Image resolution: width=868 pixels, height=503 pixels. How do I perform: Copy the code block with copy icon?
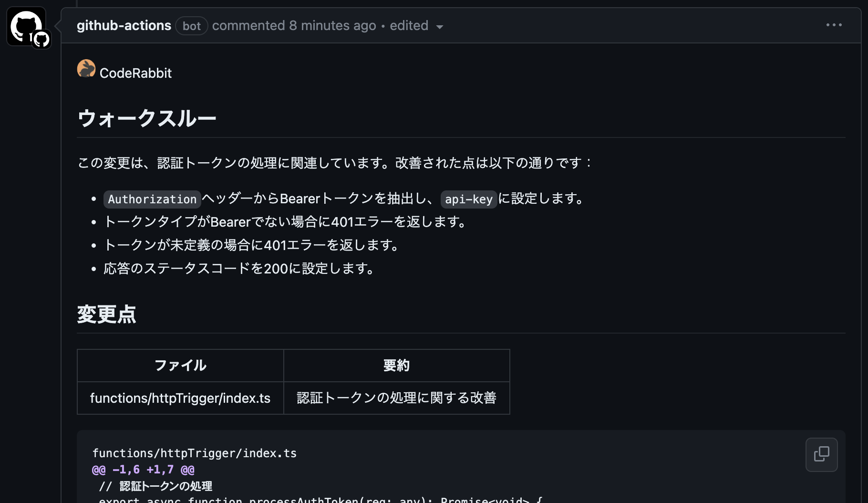pyautogui.click(x=821, y=454)
